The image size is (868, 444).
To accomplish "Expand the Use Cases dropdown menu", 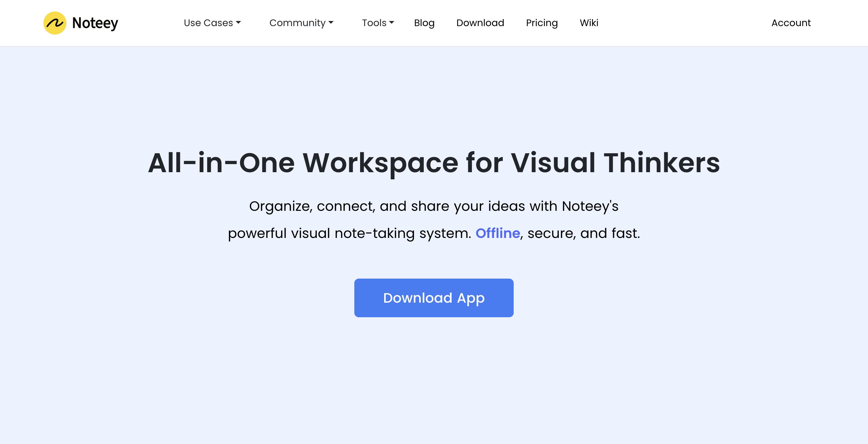I will click(209, 23).
